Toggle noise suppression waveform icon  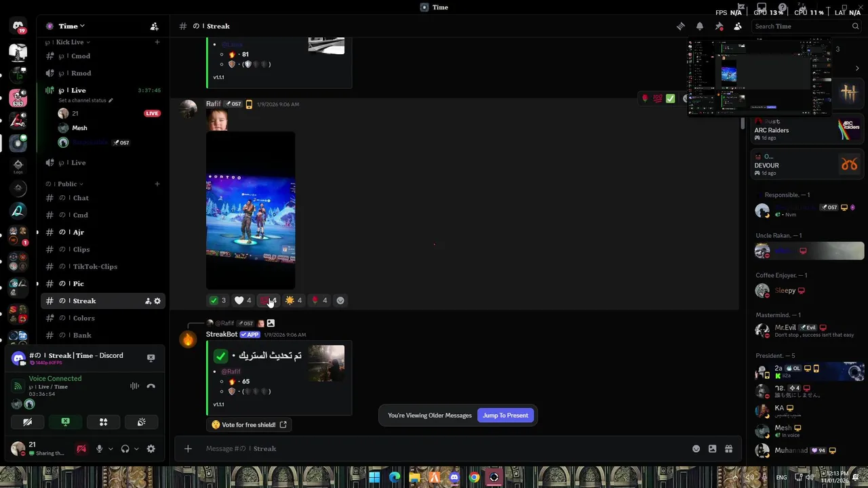135,386
